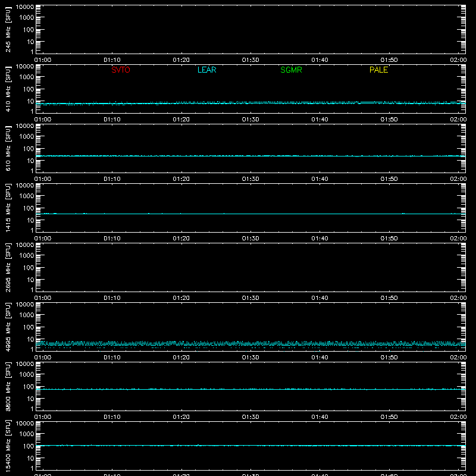Click the 02:00 time label of the 410 MHz plot
Image resolution: width=476 pixels, height=476 pixels.
coord(458,120)
